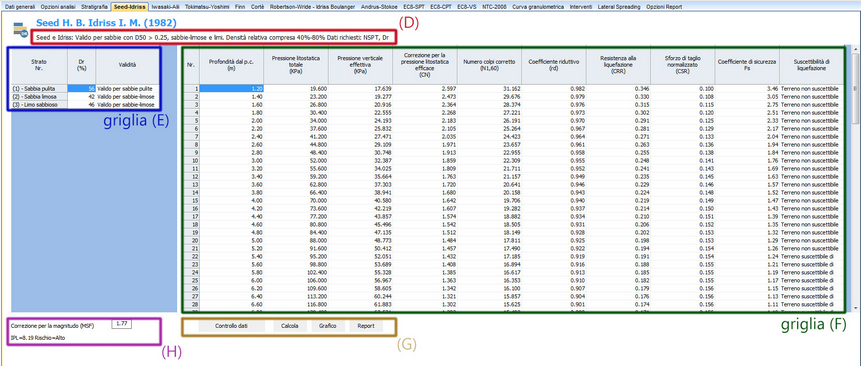Click the Profondità dal p.c. column header
Viewport: 861px width, 366px height.
click(231, 65)
